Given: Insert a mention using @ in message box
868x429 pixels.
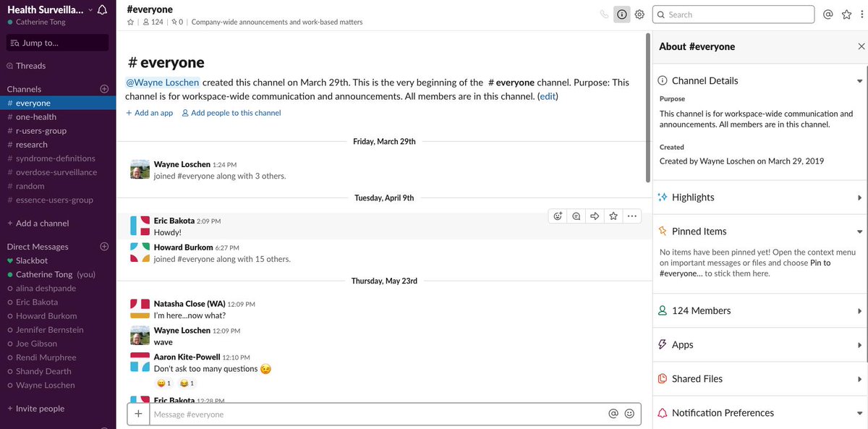Looking at the screenshot, I should click(613, 414).
